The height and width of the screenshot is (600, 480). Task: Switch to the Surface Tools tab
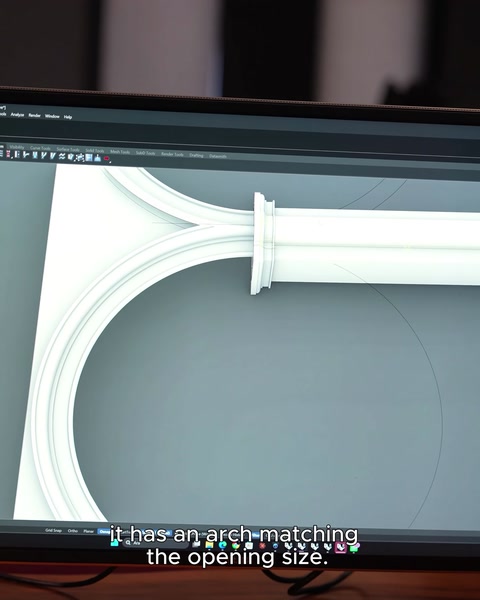point(68,149)
